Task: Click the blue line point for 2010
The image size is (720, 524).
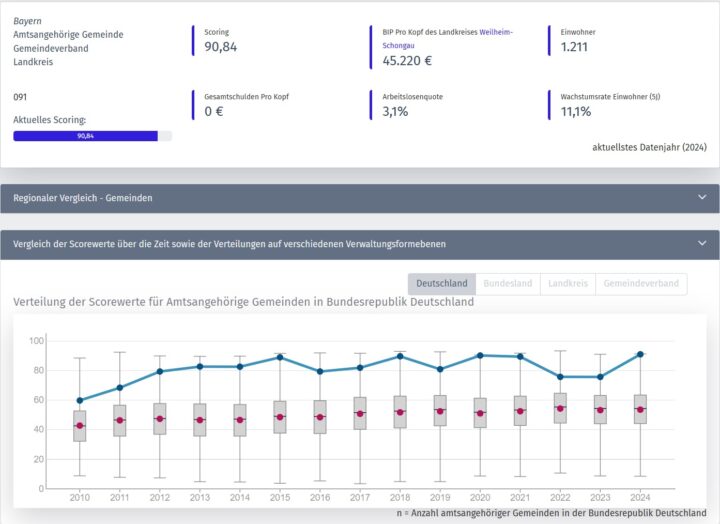Action: pyautogui.click(x=80, y=400)
